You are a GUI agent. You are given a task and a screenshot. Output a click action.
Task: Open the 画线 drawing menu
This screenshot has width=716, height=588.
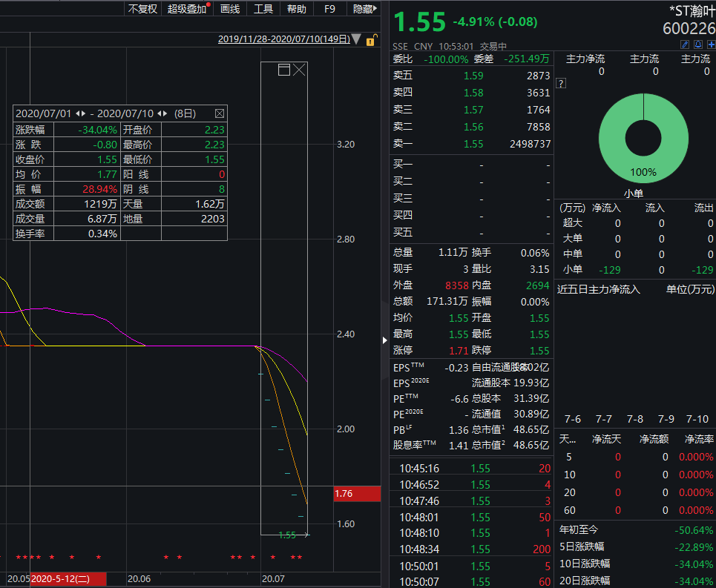pyautogui.click(x=230, y=9)
